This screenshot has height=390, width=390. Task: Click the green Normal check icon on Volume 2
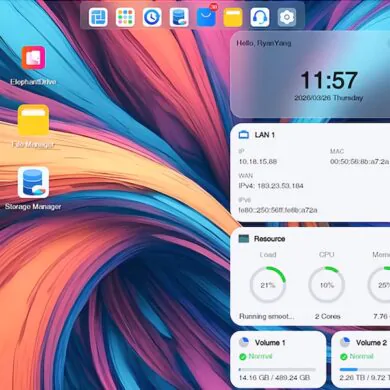tap(344, 357)
